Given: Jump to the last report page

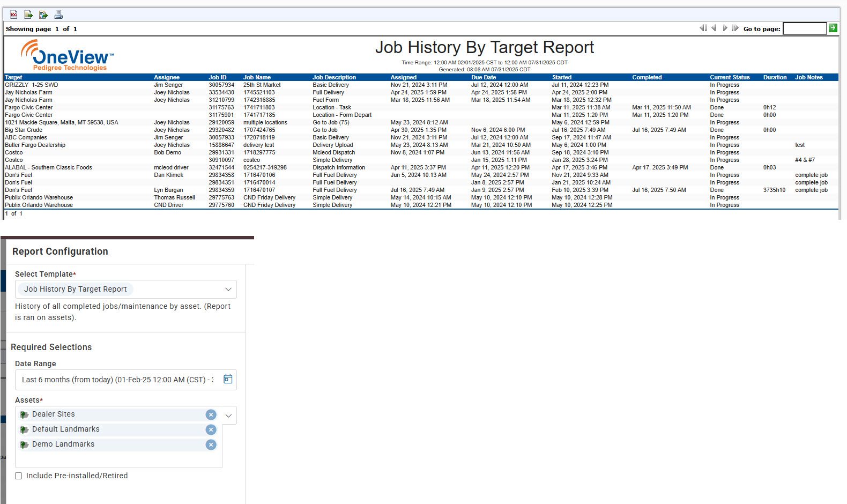Looking at the screenshot, I should (x=735, y=28).
